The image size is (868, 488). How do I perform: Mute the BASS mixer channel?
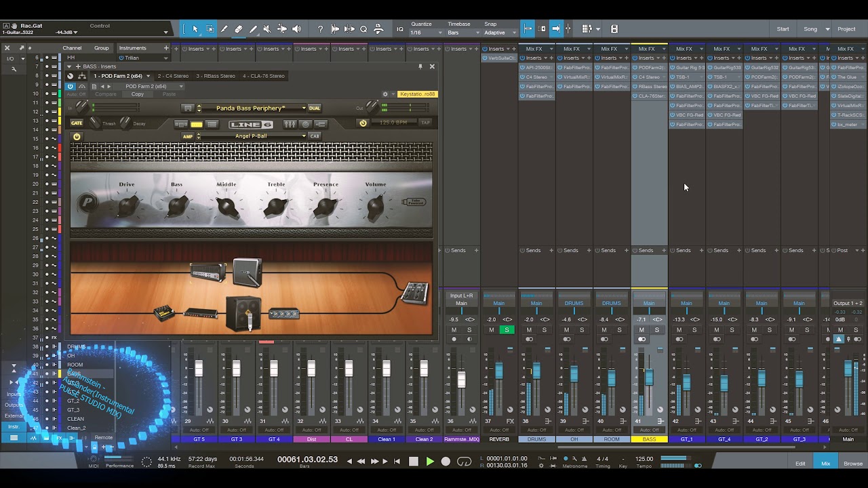click(x=642, y=330)
